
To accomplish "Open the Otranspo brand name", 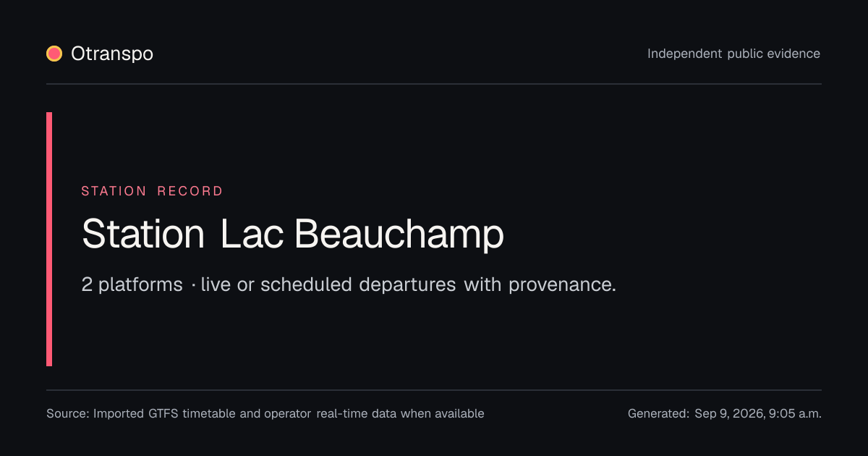I will 112,54.
